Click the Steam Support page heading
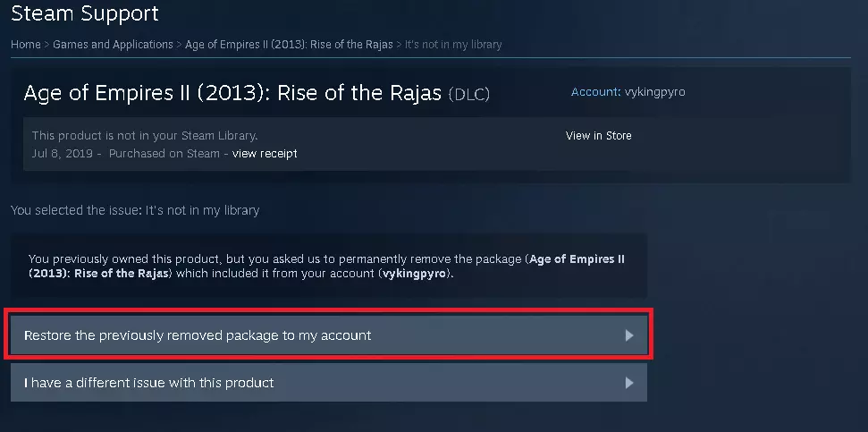Image resolution: width=868 pixels, height=432 pixels. [x=84, y=13]
